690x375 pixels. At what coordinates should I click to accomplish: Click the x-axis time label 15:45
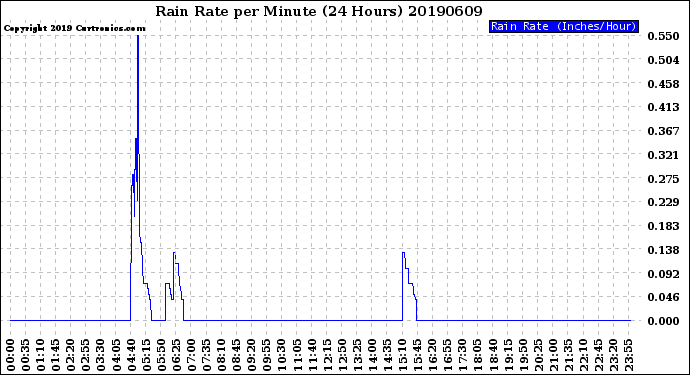coord(418,355)
